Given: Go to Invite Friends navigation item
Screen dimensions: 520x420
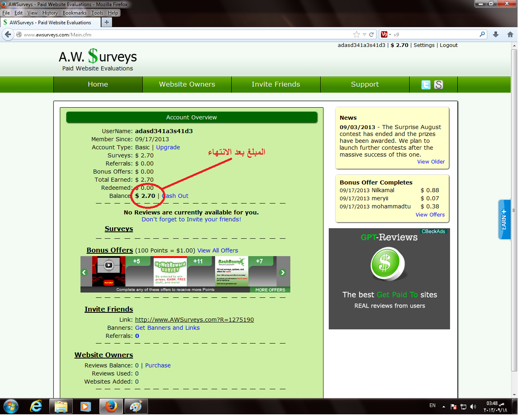Looking at the screenshot, I should pos(276,85).
